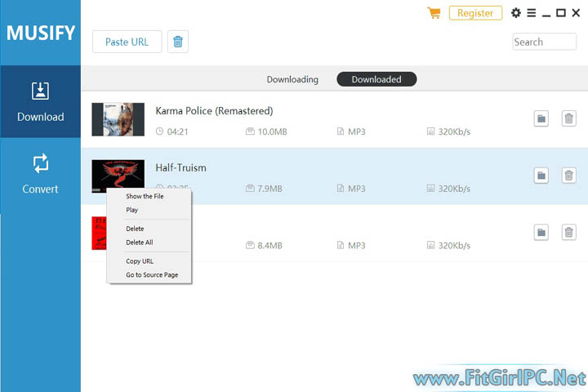Image resolution: width=588 pixels, height=392 pixels.
Task: Switch to the Downloading tab
Action: [x=292, y=79]
